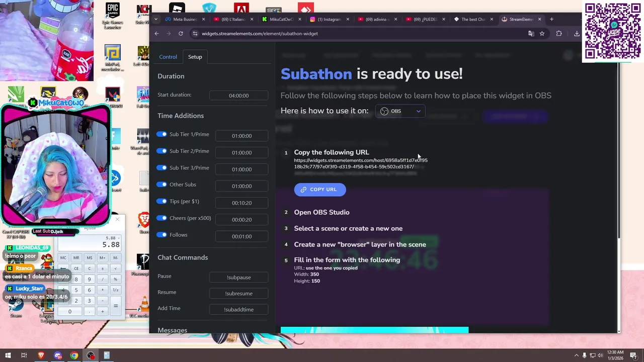Toggle Sub Tier 2/Prime switch
This screenshot has width=644, height=362.
pos(162,151)
